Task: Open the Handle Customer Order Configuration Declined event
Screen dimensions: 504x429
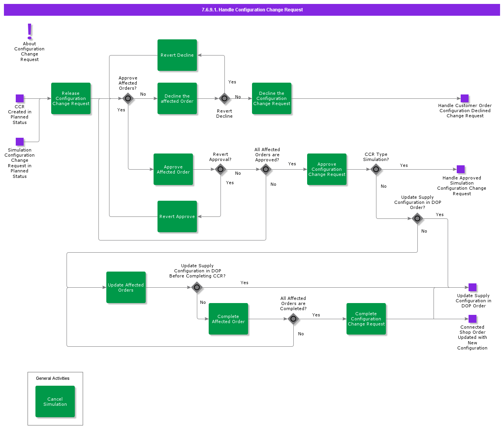Action: click(x=465, y=98)
